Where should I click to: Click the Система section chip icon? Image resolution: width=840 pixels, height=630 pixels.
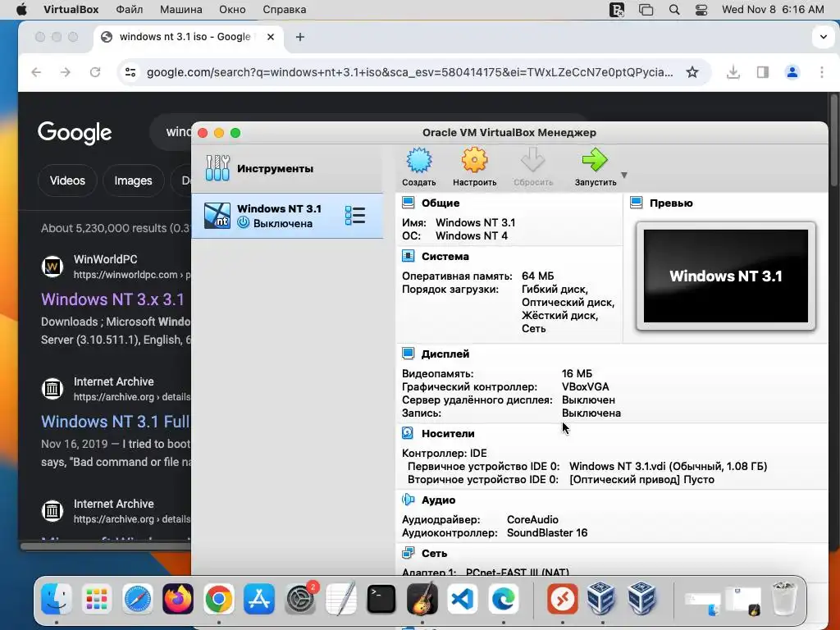[x=409, y=256]
